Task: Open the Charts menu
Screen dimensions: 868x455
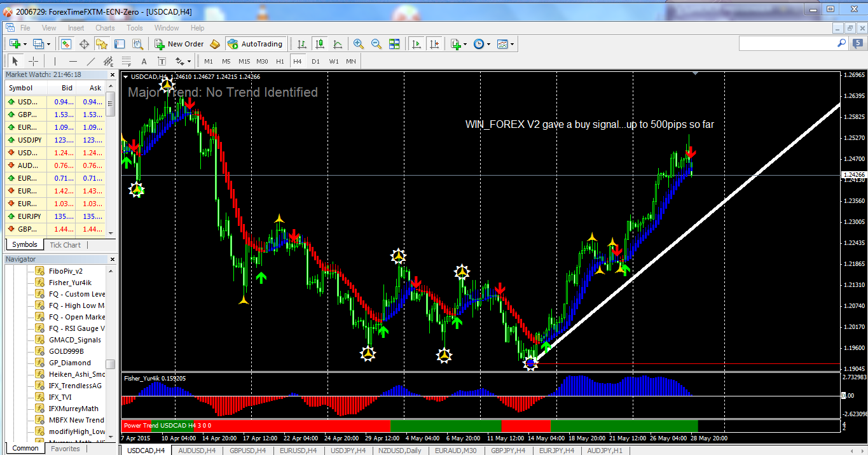Action: (105, 28)
